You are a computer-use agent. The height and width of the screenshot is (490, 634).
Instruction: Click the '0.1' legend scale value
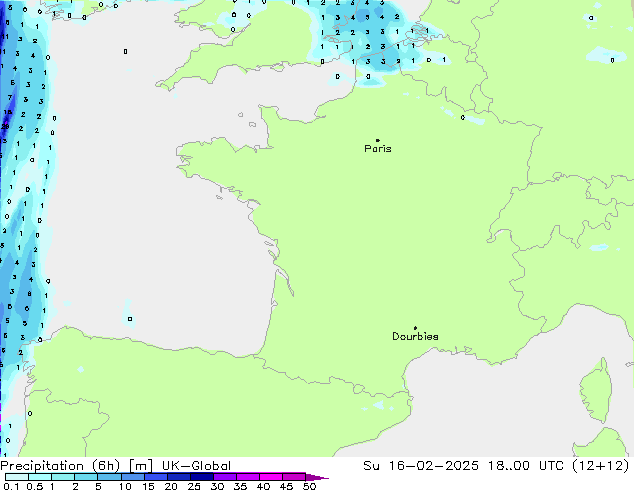(11, 486)
